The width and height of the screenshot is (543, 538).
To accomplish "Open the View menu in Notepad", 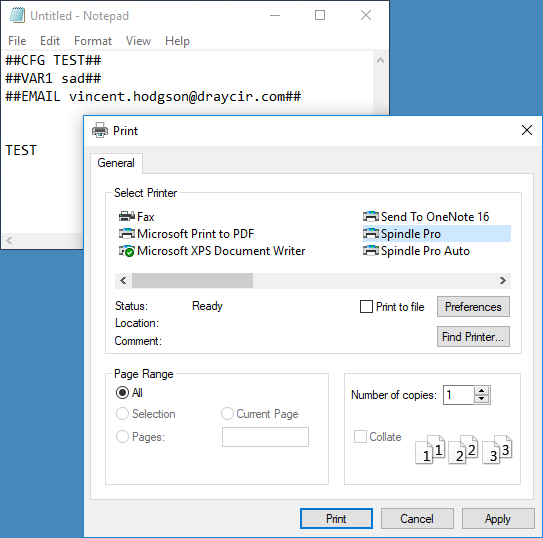I will pos(138,41).
